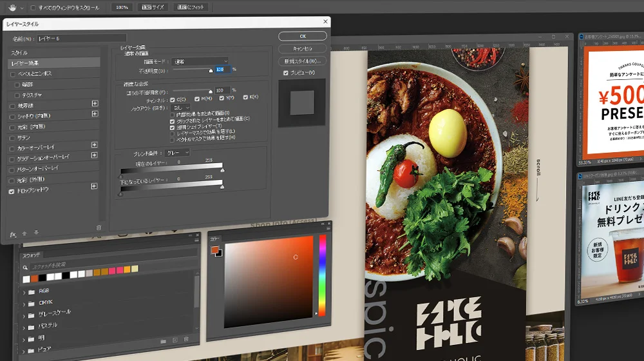Create new swatch group with folder icon
Screen dimensions: 644x361
[162, 340]
